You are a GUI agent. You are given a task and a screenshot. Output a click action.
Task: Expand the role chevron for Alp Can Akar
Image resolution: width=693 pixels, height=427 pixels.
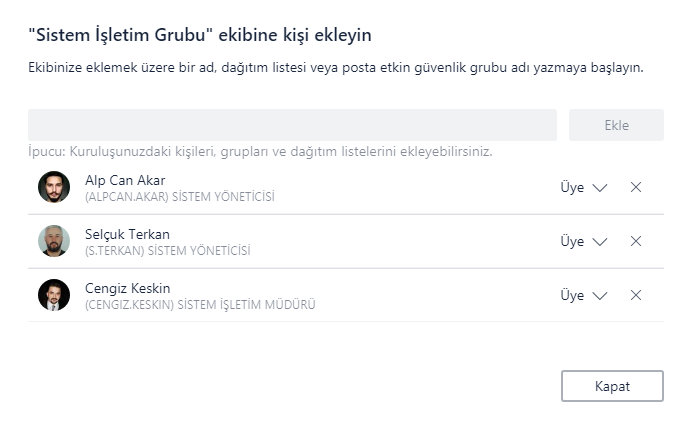coord(600,188)
